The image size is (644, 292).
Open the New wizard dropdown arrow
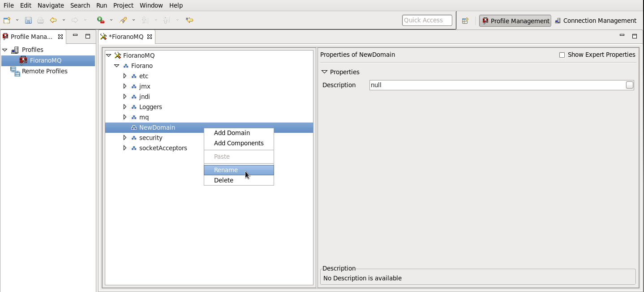(17, 20)
